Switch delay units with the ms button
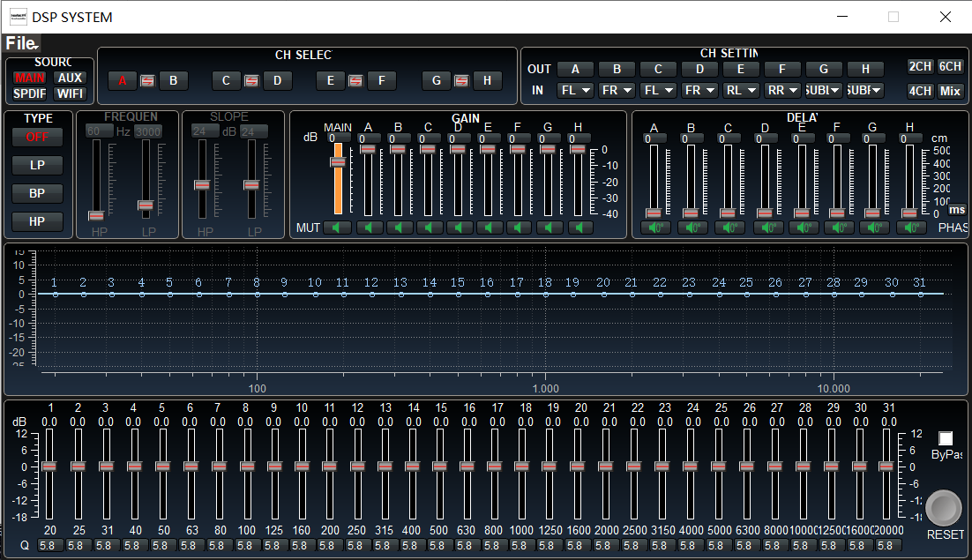Viewport: 972px width, 560px height. coord(957,210)
